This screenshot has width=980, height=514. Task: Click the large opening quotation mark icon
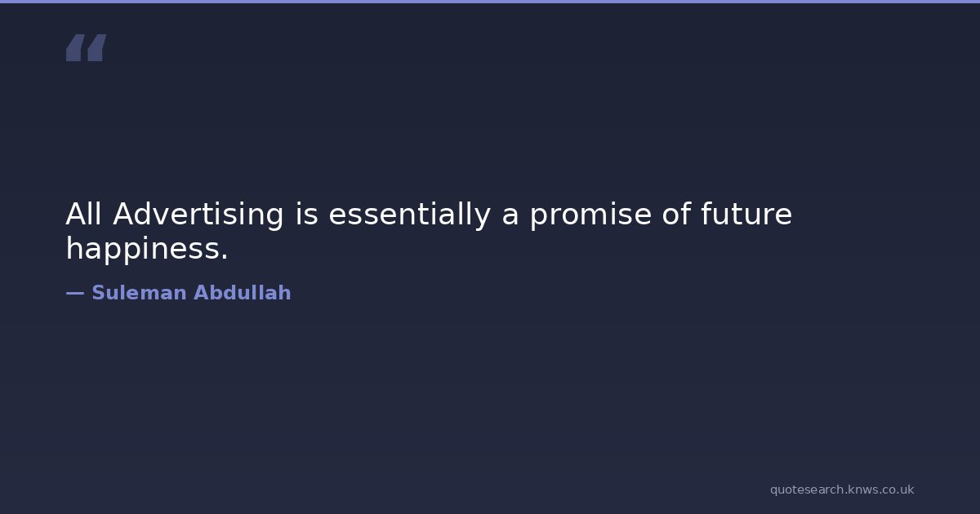pos(86,47)
